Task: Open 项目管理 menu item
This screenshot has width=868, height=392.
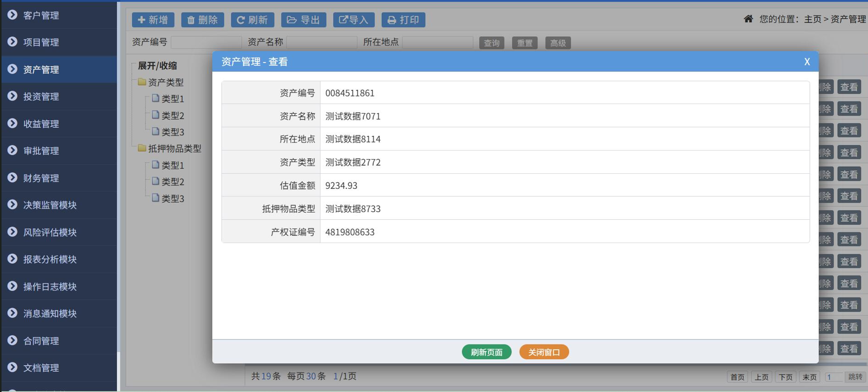Action: [59, 42]
